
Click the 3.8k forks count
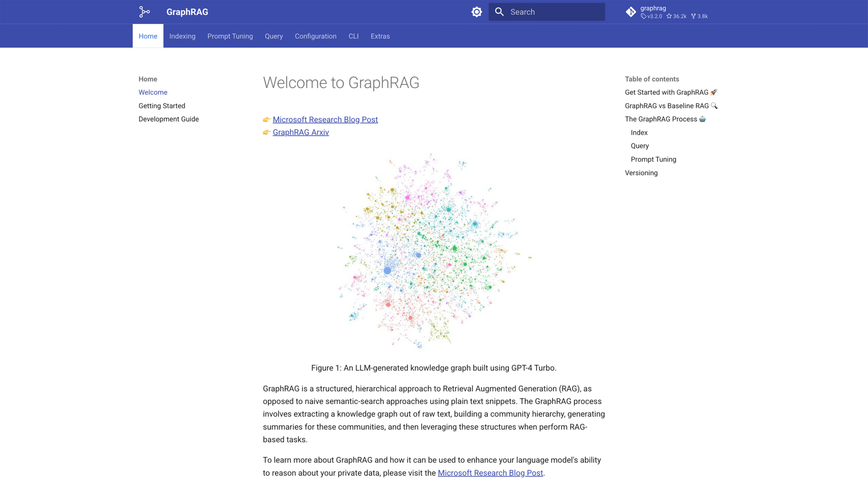click(x=699, y=16)
